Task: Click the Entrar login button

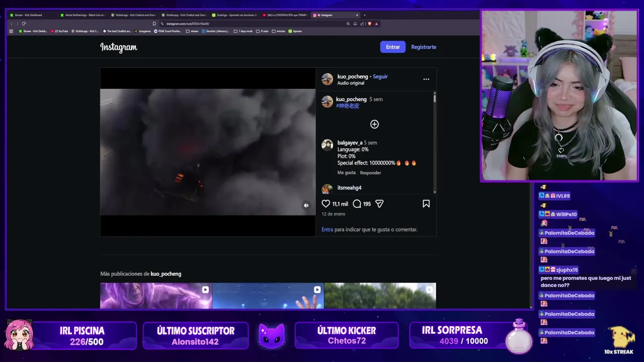Action: click(x=392, y=47)
